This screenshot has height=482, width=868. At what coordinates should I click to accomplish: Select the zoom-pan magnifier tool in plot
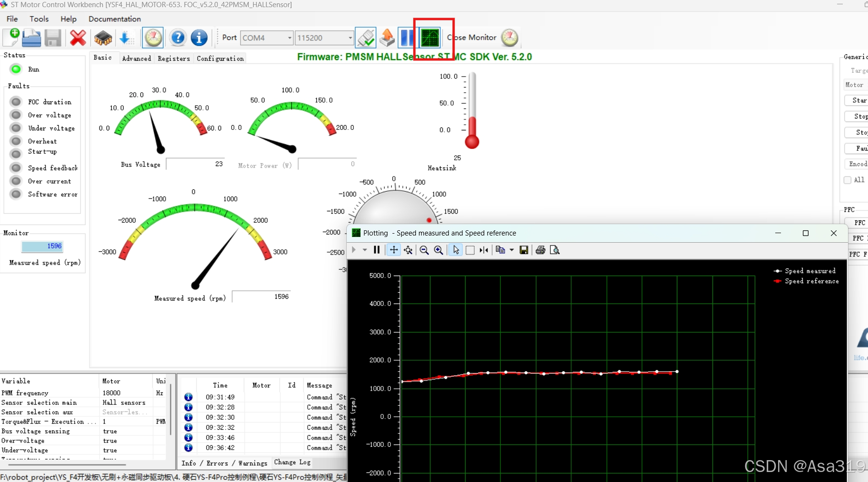(408, 250)
